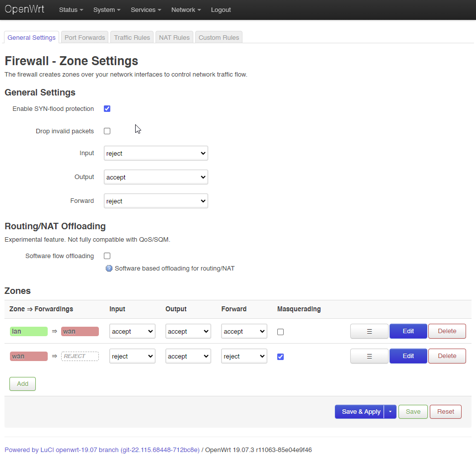Viewport: 476px width, 457px height.
Task: Click the Reset button
Action: click(x=446, y=412)
